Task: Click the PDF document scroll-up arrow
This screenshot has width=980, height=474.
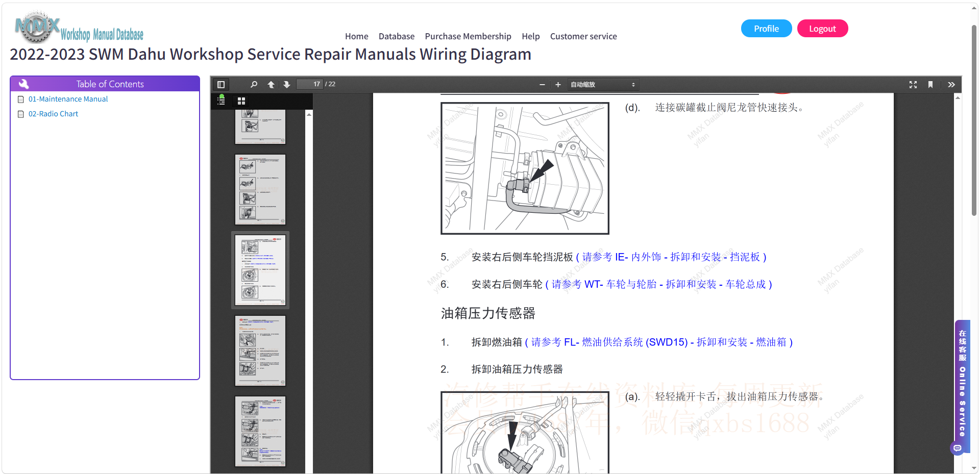Action: coord(958,97)
